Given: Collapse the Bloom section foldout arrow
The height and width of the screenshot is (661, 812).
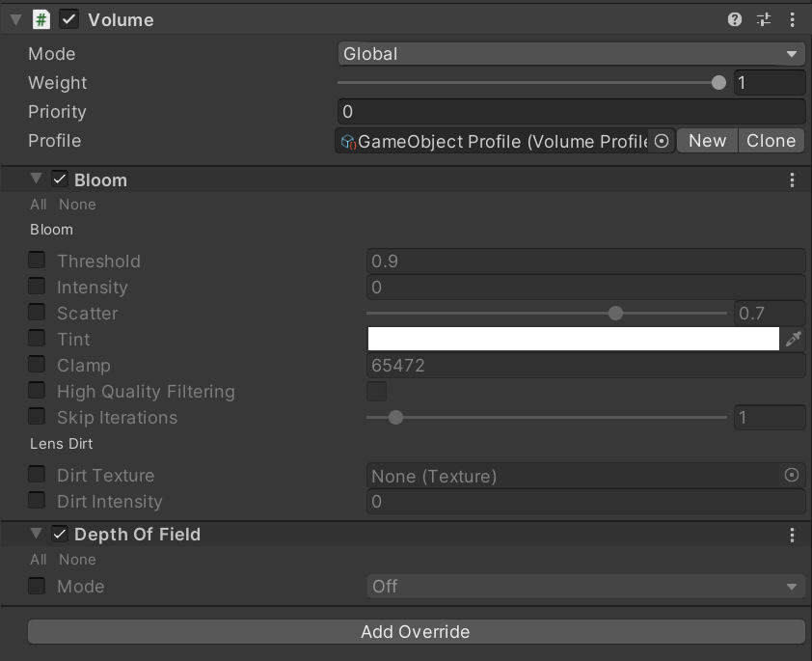Looking at the screenshot, I should [x=37, y=179].
